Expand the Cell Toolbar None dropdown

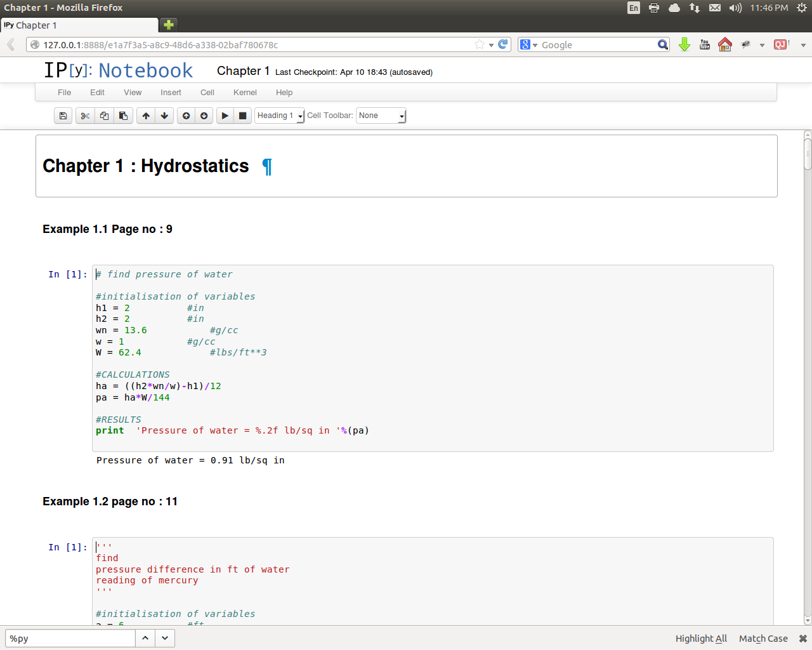381,116
